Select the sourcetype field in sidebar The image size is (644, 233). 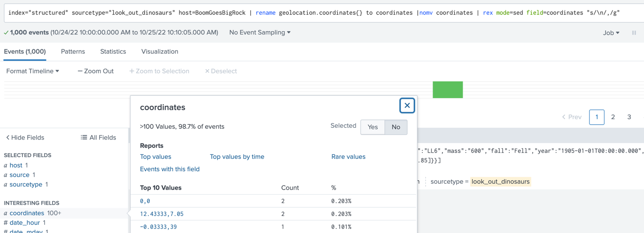[26, 184]
